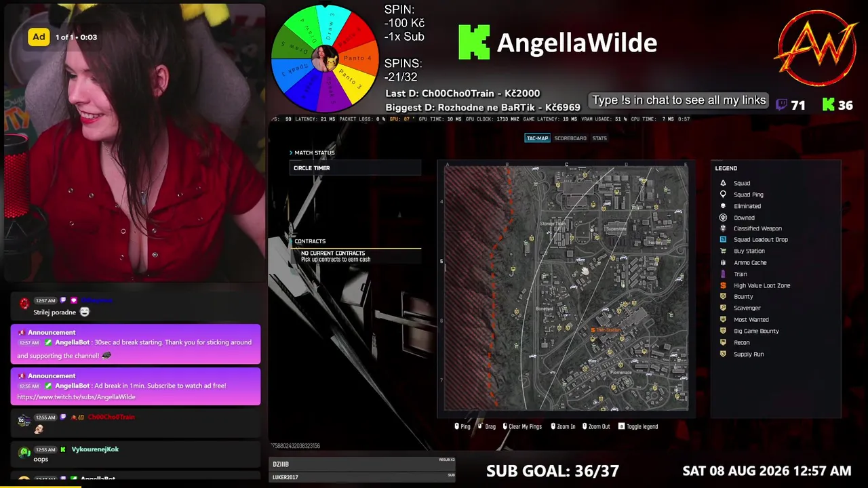
Task: Click the Scavenger contract icon in legend
Action: [x=723, y=308]
